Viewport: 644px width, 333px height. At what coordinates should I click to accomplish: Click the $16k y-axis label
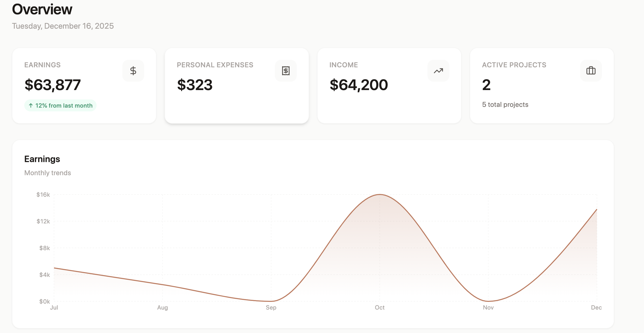pos(43,195)
